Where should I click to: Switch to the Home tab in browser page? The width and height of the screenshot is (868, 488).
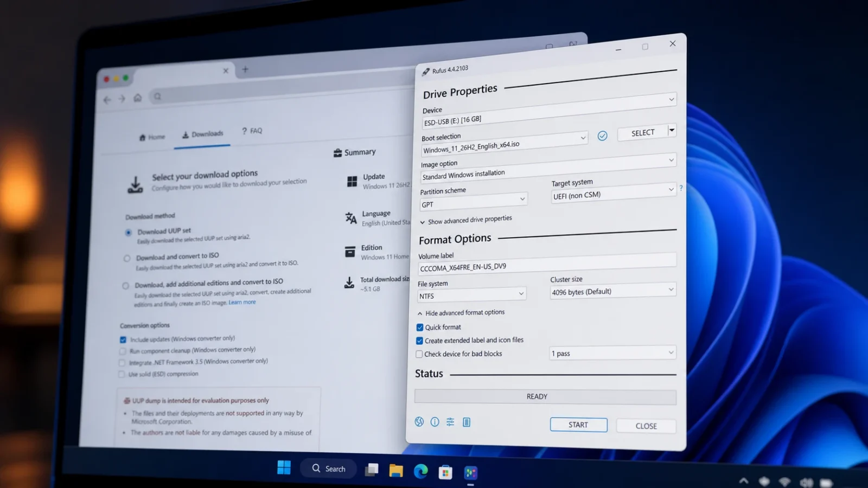tap(152, 137)
